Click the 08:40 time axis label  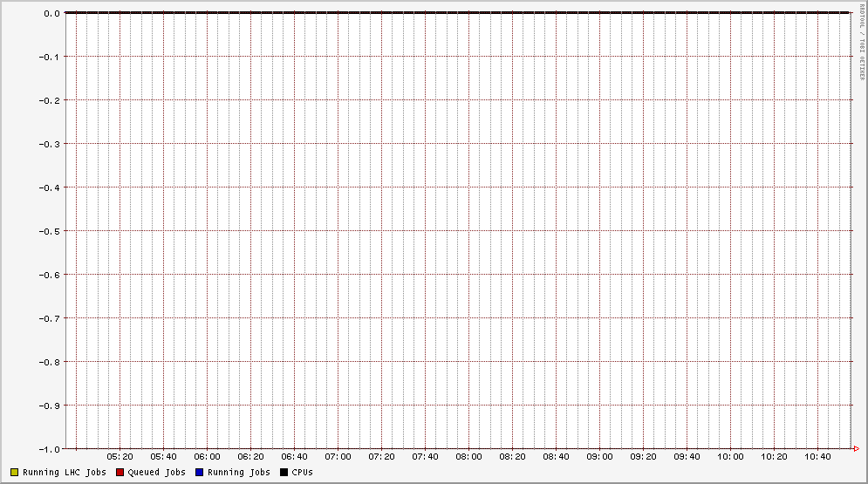557,457
